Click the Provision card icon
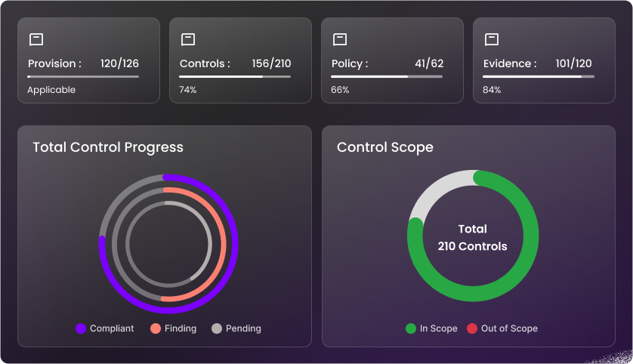The image size is (633, 364). click(x=36, y=39)
